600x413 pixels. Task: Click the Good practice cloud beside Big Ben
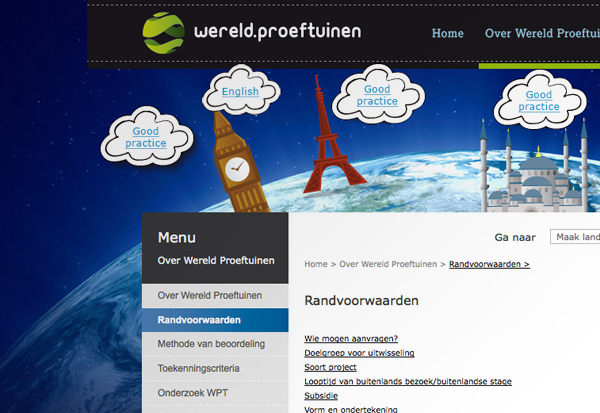tap(146, 137)
